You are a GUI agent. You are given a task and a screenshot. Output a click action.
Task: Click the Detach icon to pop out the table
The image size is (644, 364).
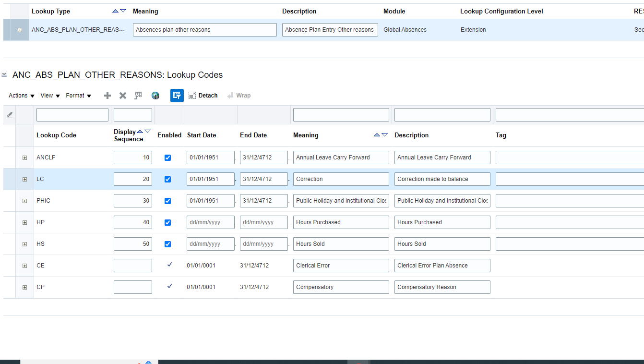[191, 95]
